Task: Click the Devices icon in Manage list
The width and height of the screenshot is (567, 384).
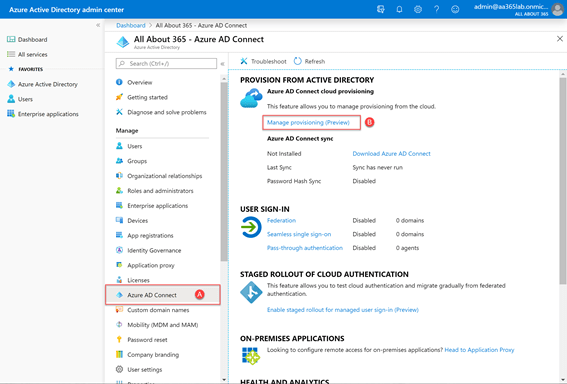Action: [119, 220]
